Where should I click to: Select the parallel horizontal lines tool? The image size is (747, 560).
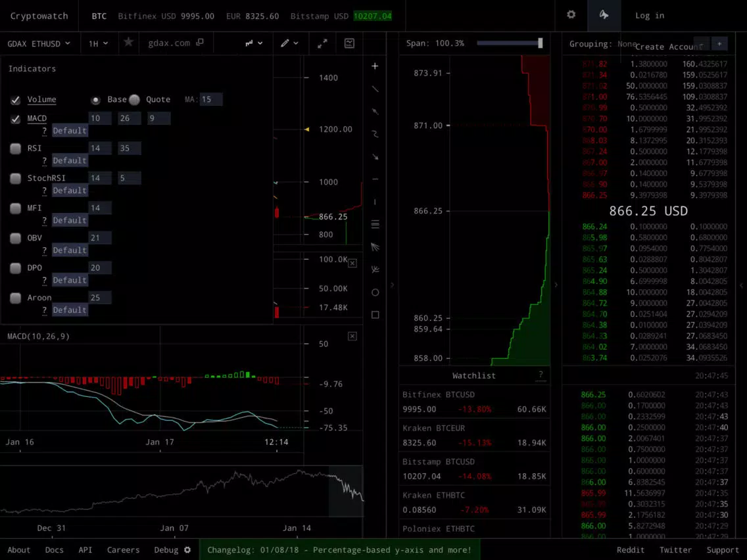click(x=375, y=224)
